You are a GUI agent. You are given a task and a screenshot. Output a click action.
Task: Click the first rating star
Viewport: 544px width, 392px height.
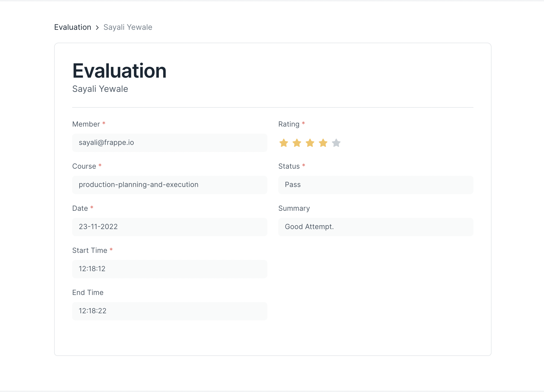[x=284, y=143]
